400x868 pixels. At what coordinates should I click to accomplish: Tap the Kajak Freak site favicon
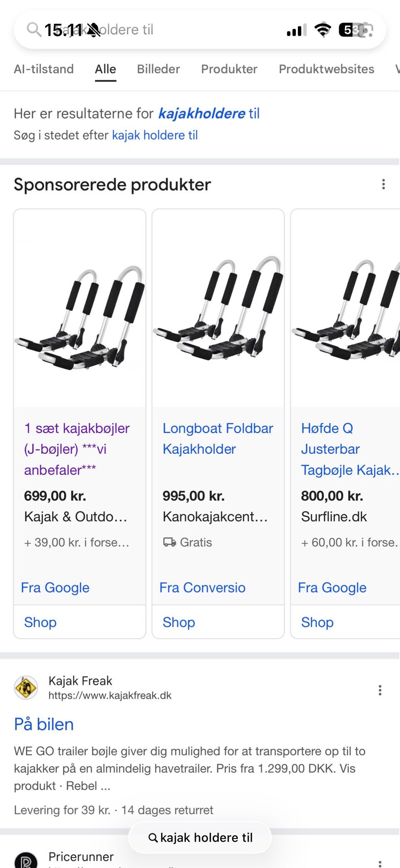point(26,687)
